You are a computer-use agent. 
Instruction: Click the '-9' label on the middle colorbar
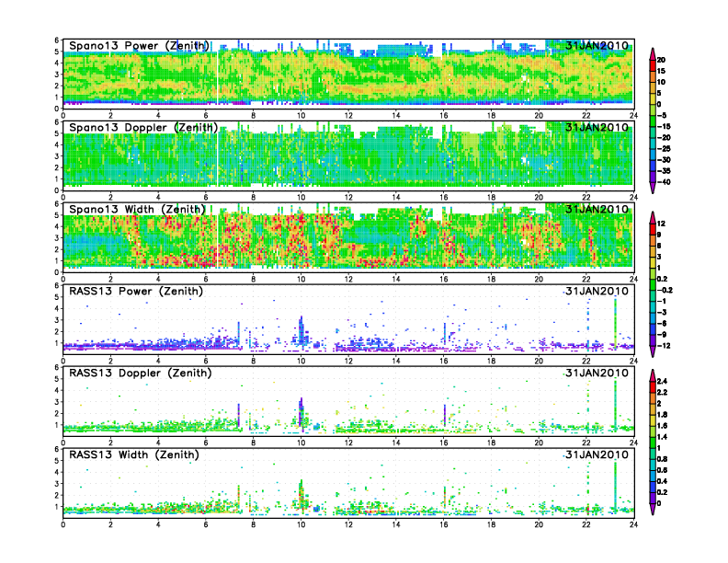[x=663, y=335]
